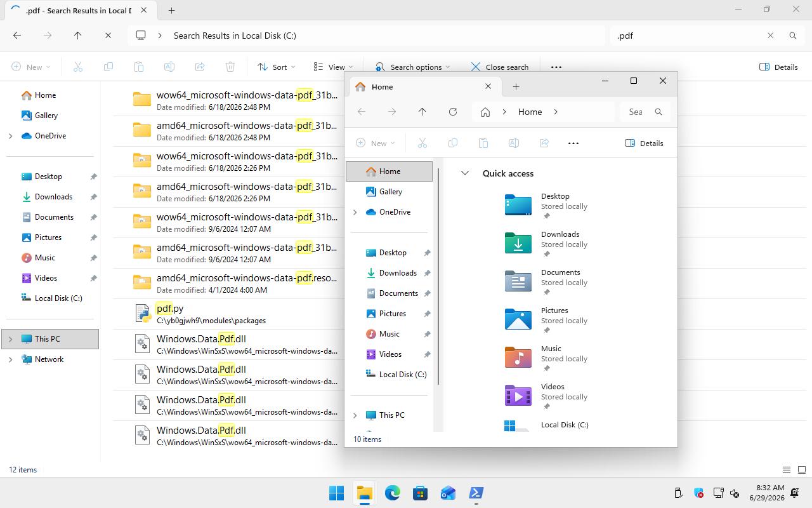Open Videos in search window sidebar
The width and height of the screenshot is (812, 508).
(x=46, y=278)
